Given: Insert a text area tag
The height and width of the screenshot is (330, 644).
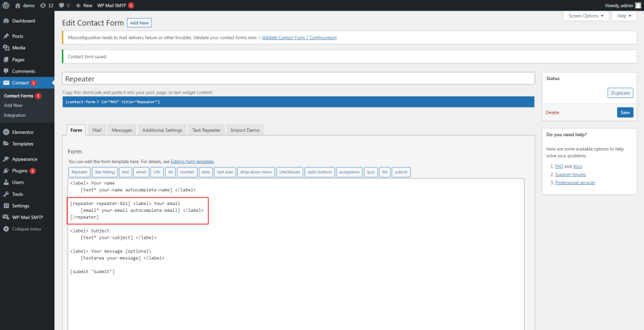Looking at the screenshot, I should coord(225,172).
